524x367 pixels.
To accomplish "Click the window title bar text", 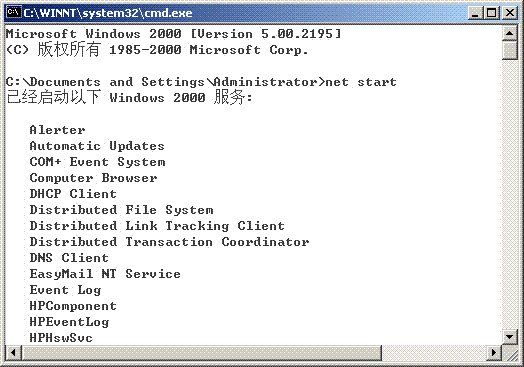I will tap(108, 13).
